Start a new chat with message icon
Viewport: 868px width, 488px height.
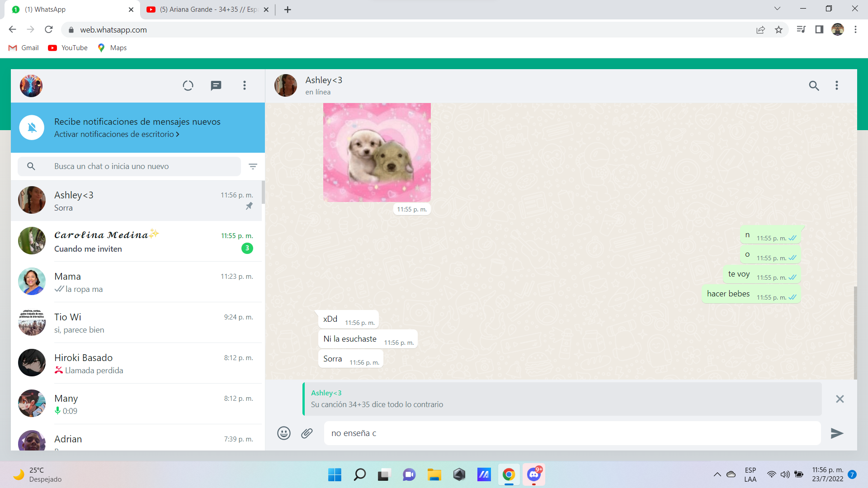click(216, 85)
